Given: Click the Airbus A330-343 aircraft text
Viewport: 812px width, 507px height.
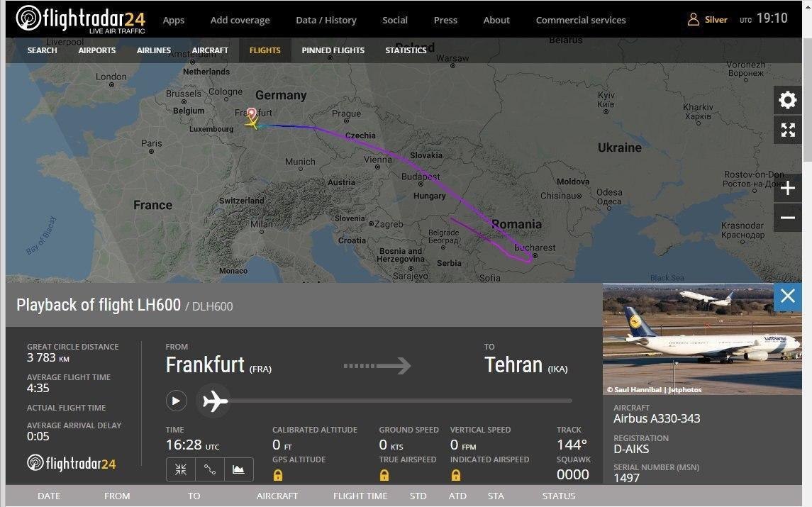Looking at the screenshot, I should 657,418.
